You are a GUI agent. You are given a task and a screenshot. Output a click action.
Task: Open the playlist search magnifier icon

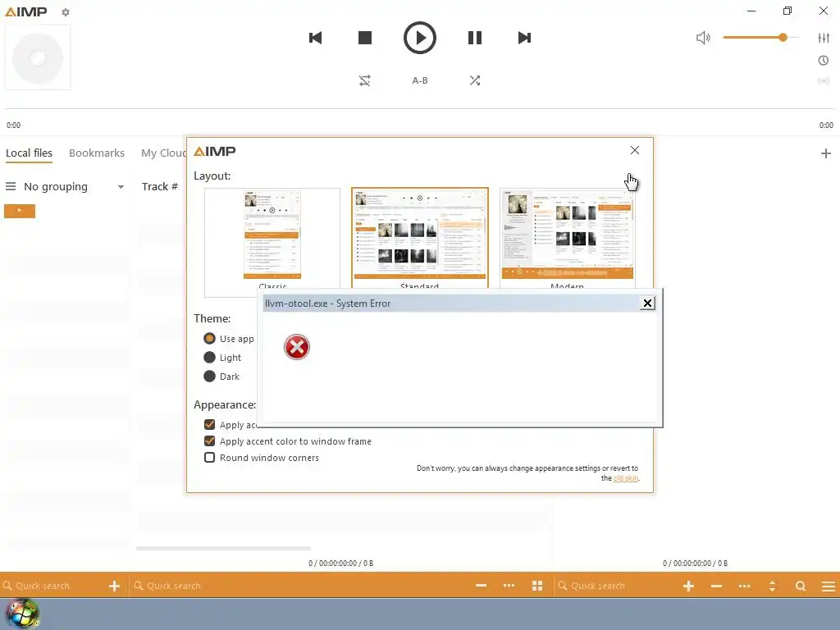coord(801,586)
